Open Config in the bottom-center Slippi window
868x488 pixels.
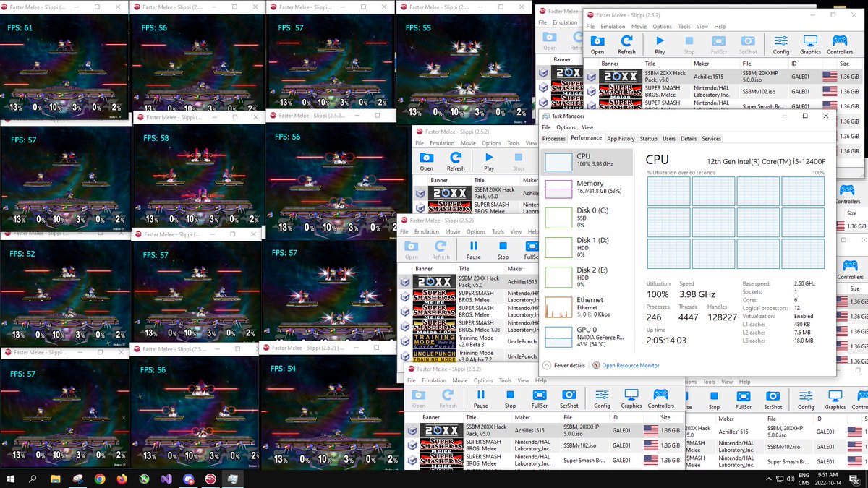pos(602,399)
